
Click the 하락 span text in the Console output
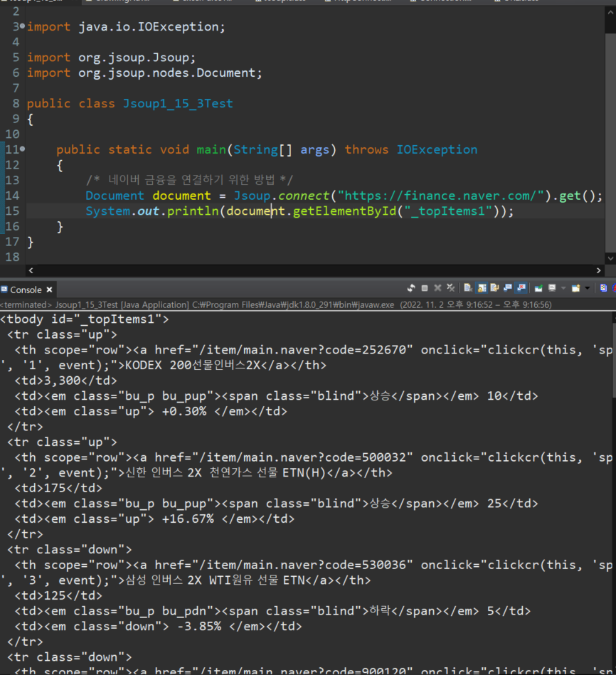click(x=379, y=611)
